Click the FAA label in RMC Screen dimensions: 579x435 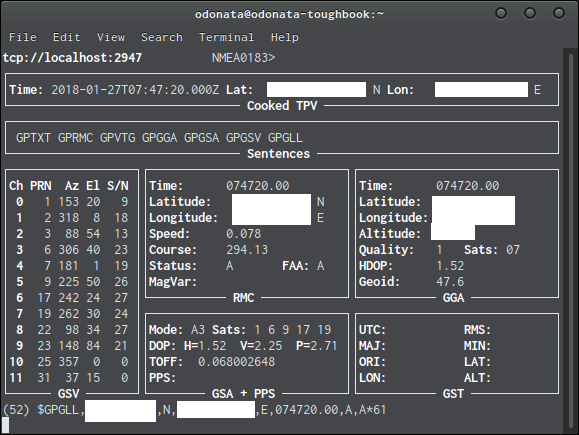(x=296, y=266)
